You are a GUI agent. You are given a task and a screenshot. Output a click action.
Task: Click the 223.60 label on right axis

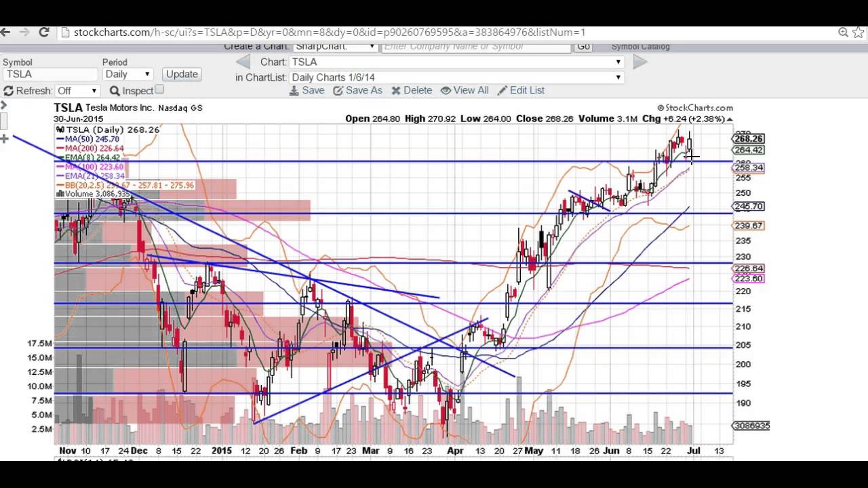pyautogui.click(x=749, y=279)
